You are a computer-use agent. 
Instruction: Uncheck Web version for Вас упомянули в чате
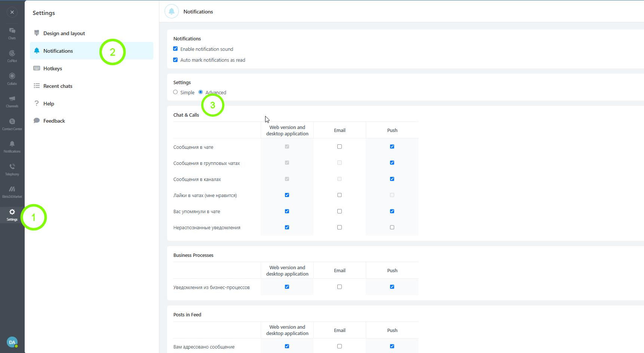(287, 211)
